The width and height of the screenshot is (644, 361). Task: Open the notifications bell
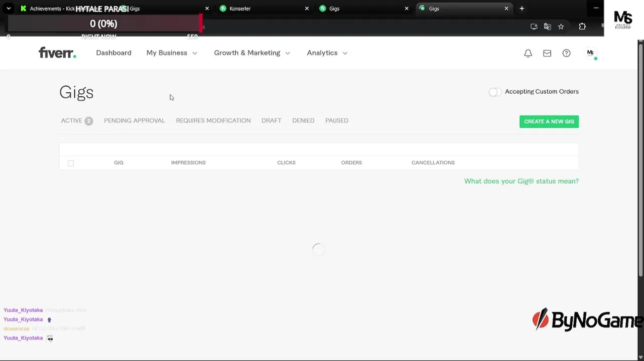coord(528,53)
